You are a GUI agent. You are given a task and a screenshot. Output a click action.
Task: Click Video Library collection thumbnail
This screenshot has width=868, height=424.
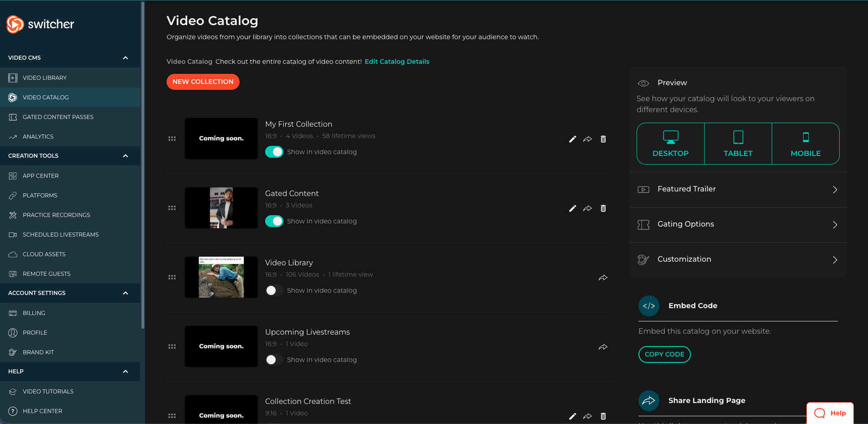pyautogui.click(x=221, y=277)
